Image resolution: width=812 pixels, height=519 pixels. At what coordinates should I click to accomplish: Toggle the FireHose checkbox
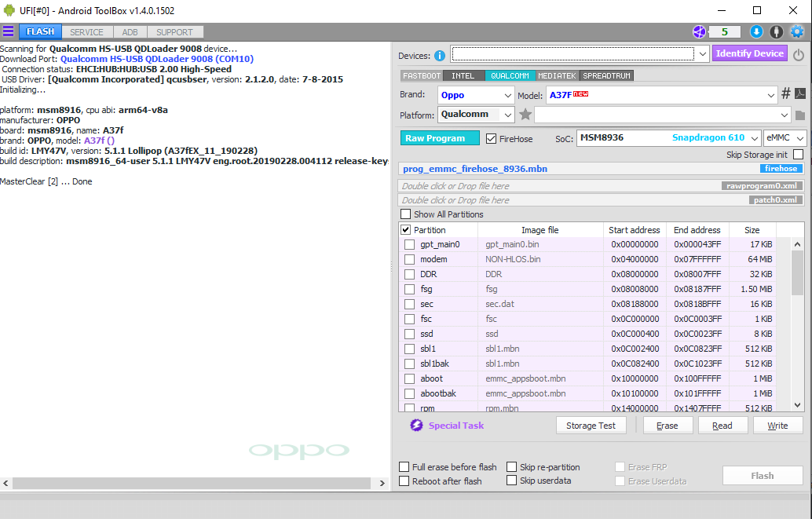pyautogui.click(x=491, y=138)
